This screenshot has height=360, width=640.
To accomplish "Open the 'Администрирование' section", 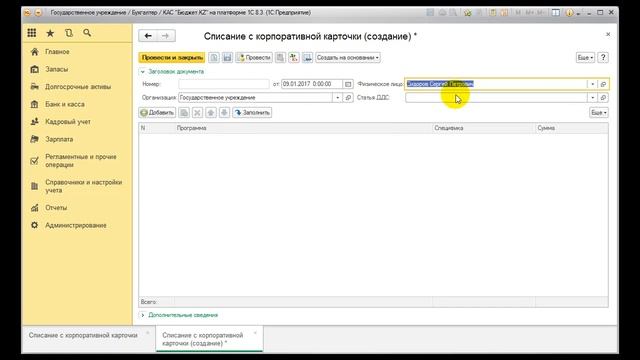I will (76, 226).
